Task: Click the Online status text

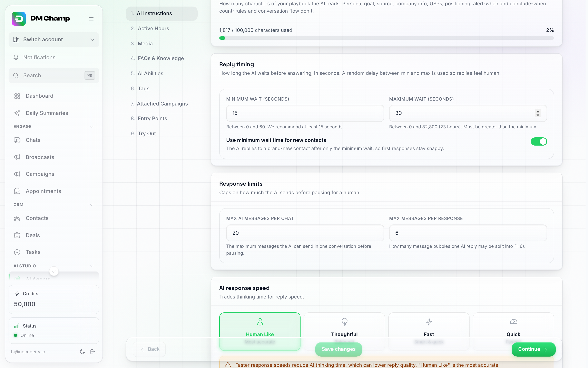Action: (27, 335)
